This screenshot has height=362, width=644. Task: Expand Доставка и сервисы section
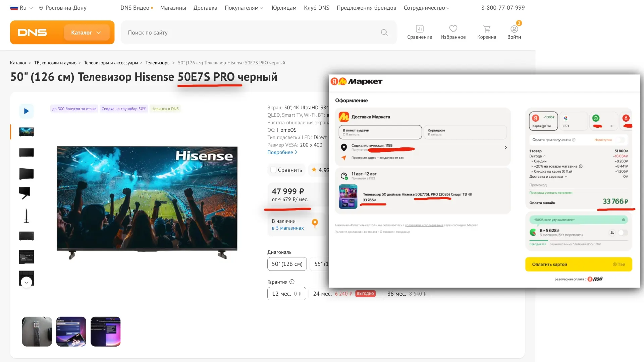click(x=548, y=177)
